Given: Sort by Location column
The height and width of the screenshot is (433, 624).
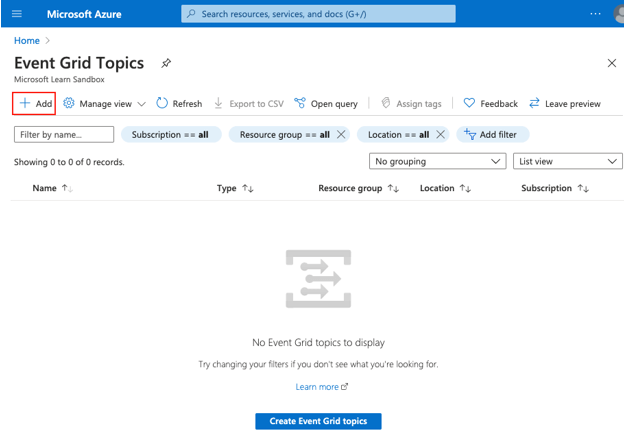Looking at the screenshot, I should tap(445, 188).
